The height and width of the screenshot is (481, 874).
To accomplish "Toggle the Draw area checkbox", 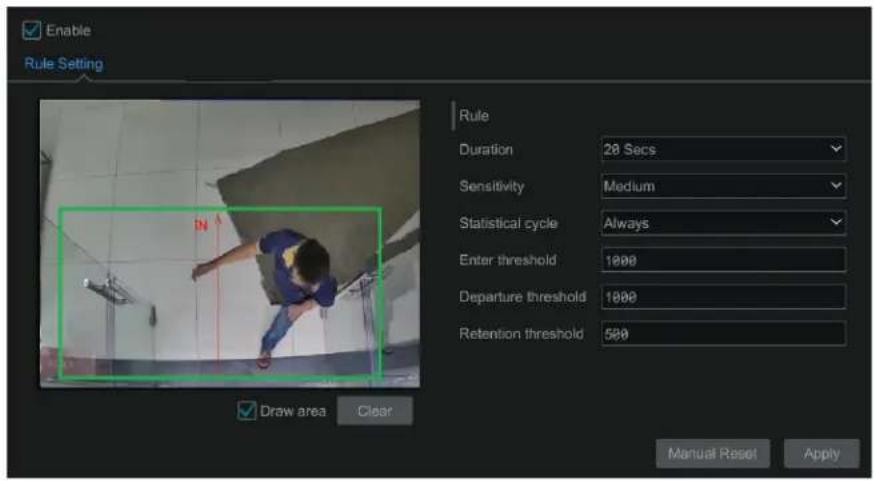I will [246, 411].
